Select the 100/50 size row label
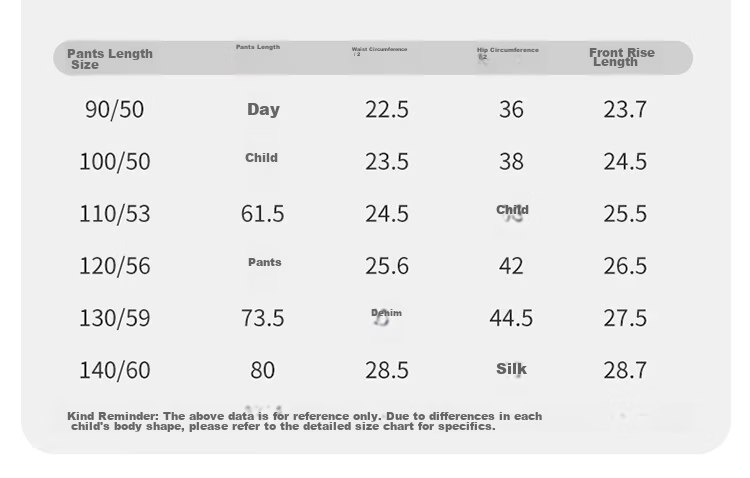 point(114,162)
